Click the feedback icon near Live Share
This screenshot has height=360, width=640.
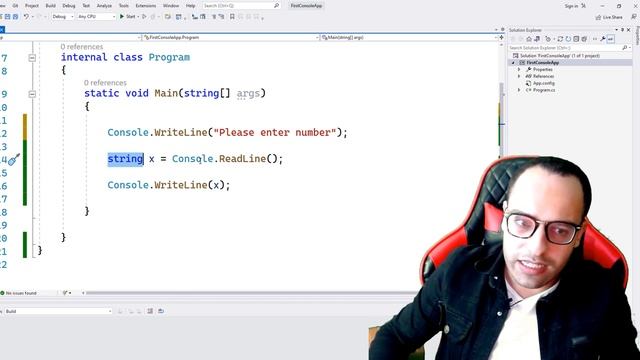[x=634, y=17]
